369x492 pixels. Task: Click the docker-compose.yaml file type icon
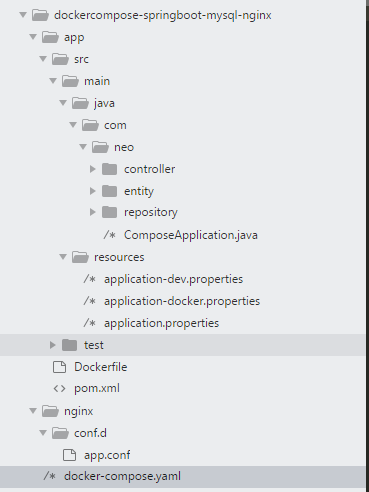pyautogui.click(x=49, y=476)
